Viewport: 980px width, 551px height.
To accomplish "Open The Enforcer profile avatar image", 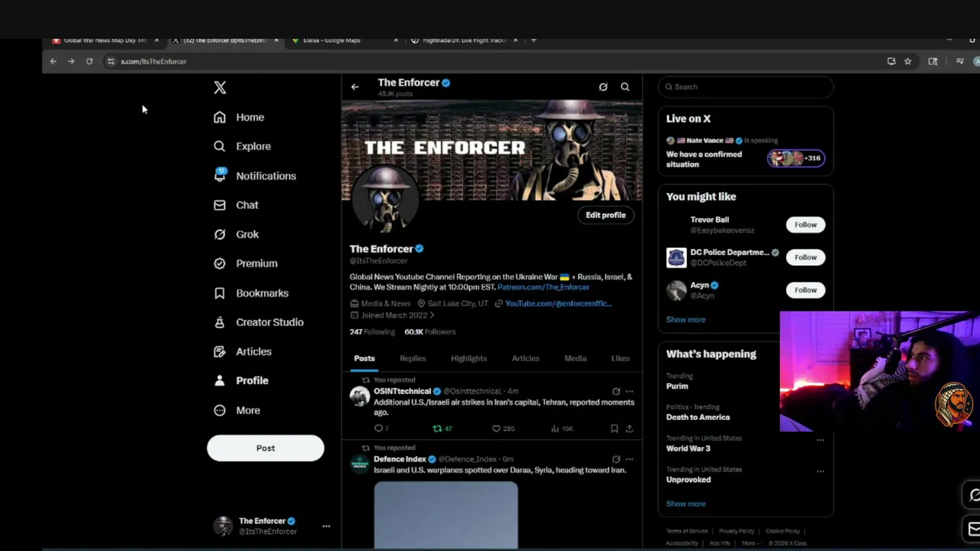I will pos(385,201).
